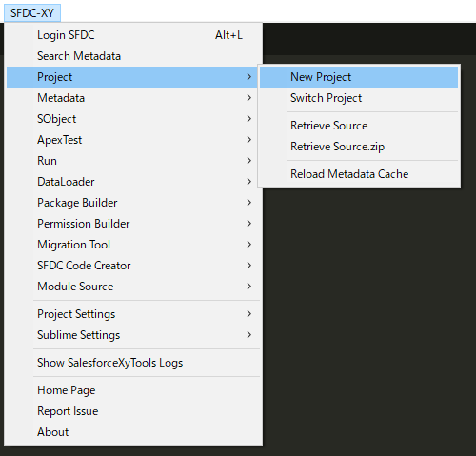
Task: Expand the Permission Builder chevron
Action: (x=249, y=224)
